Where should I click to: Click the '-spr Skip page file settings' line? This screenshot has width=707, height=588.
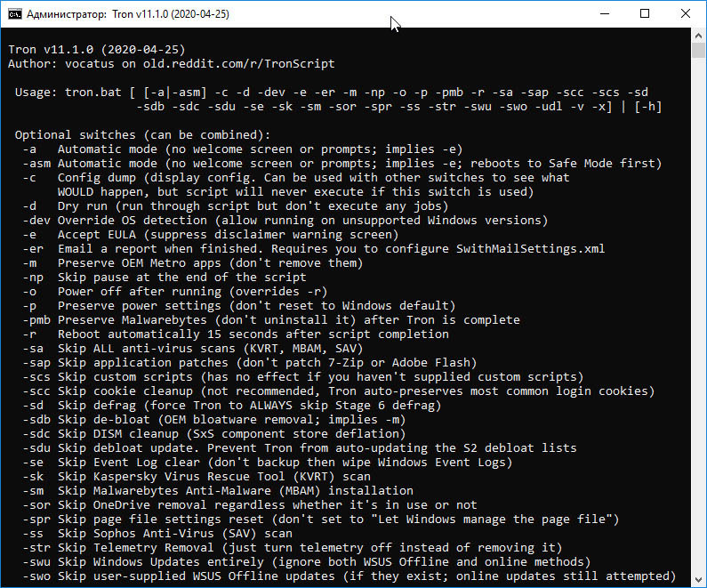tap(320, 519)
